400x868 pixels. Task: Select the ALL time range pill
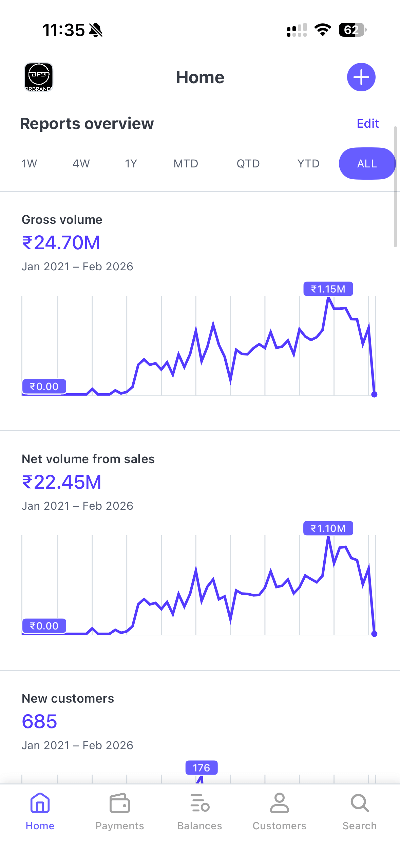tap(367, 164)
